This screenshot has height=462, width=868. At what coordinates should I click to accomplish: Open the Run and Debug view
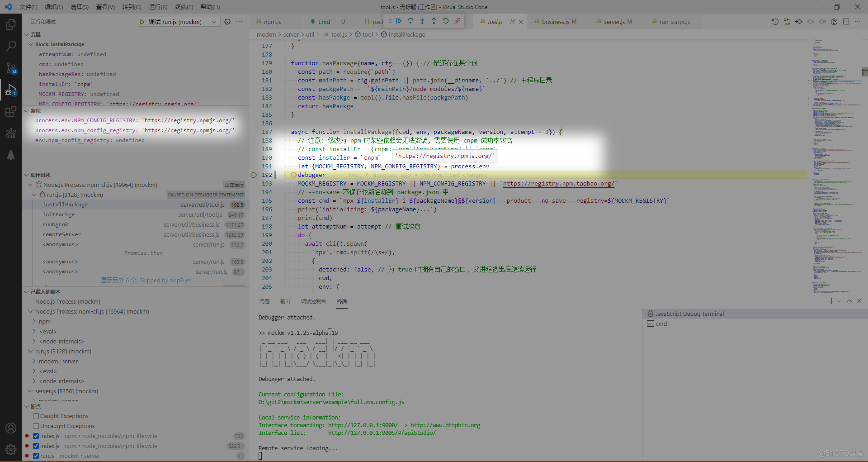tap(11, 90)
